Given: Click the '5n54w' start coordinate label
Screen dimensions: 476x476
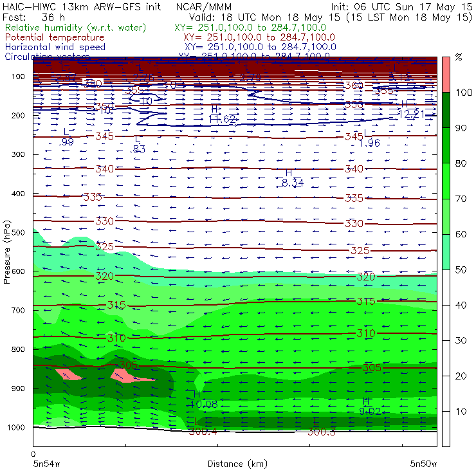Looking at the screenshot, I should pyautogui.click(x=47, y=464).
